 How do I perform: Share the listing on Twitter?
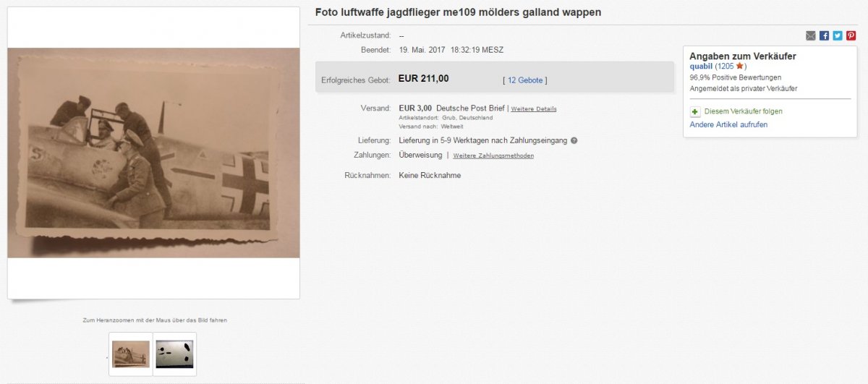(838, 35)
